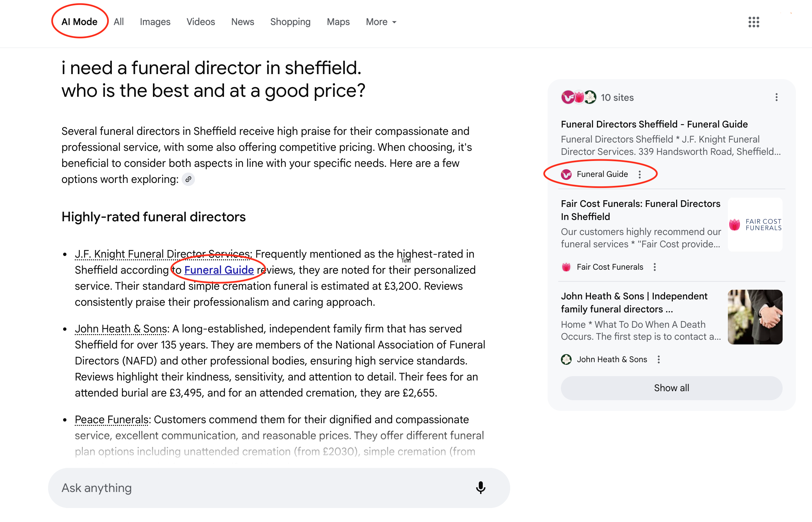The image size is (812, 522).
Task: Go to the Maps tab
Action: (x=338, y=22)
